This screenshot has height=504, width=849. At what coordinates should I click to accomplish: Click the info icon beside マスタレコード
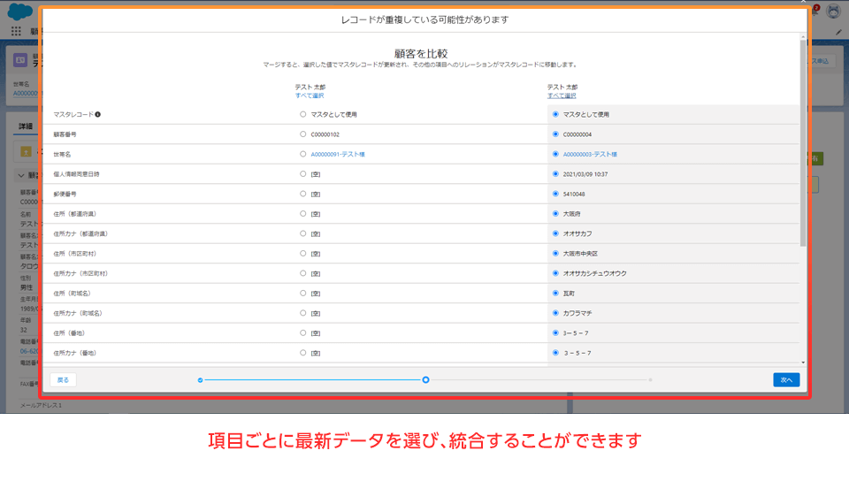98,114
